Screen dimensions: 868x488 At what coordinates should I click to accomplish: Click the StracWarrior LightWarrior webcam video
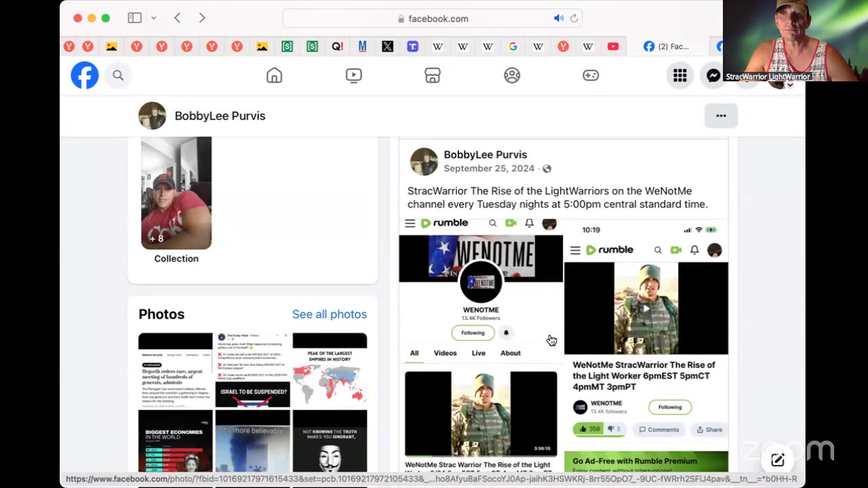click(x=795, y=41)
